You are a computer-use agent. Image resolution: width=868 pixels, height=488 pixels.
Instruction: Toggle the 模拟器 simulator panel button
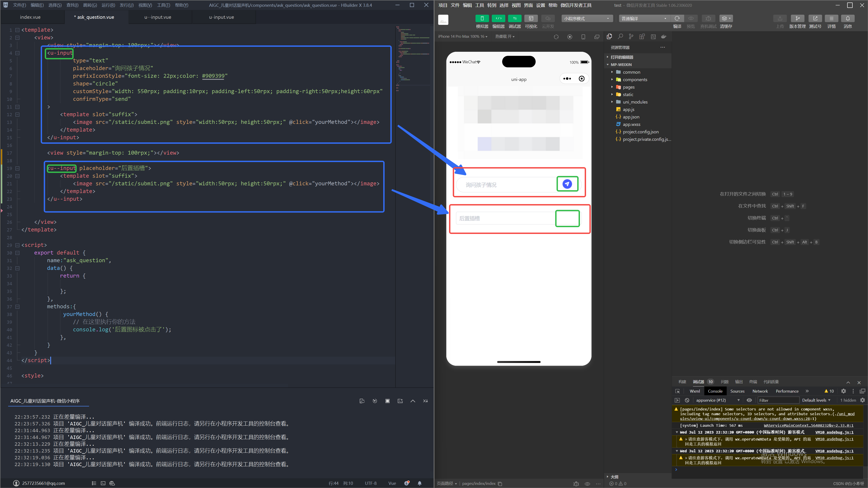tap(482, 19)
